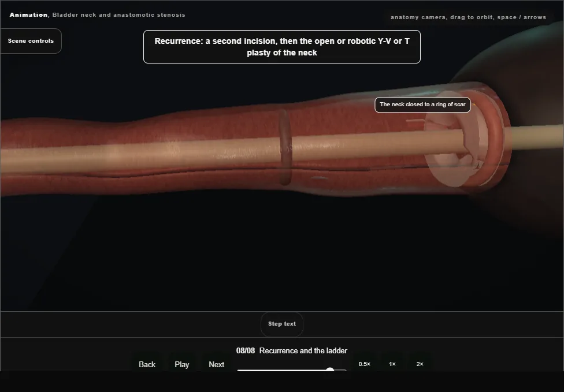Viewport: 564px width, 392px height.
Task: Set playback speed to 2×
Action: (x=420, y=364)
